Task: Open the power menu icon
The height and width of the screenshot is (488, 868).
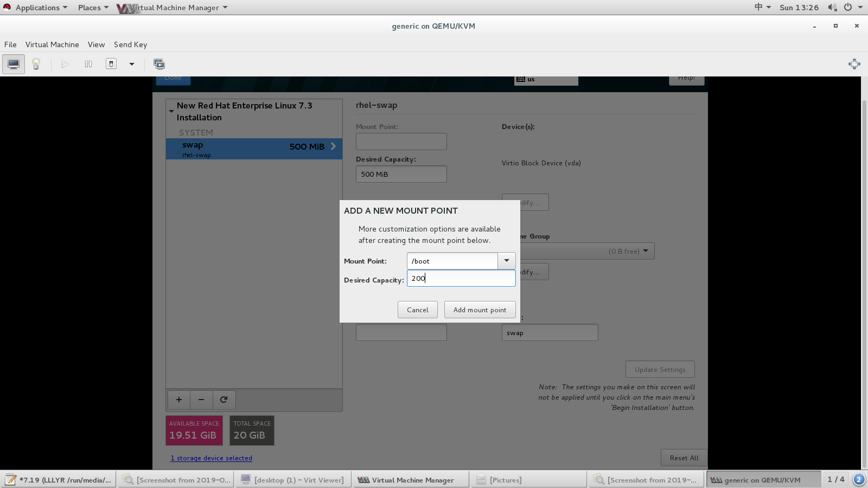Action: pyautogui.click(x=848, y=7)
